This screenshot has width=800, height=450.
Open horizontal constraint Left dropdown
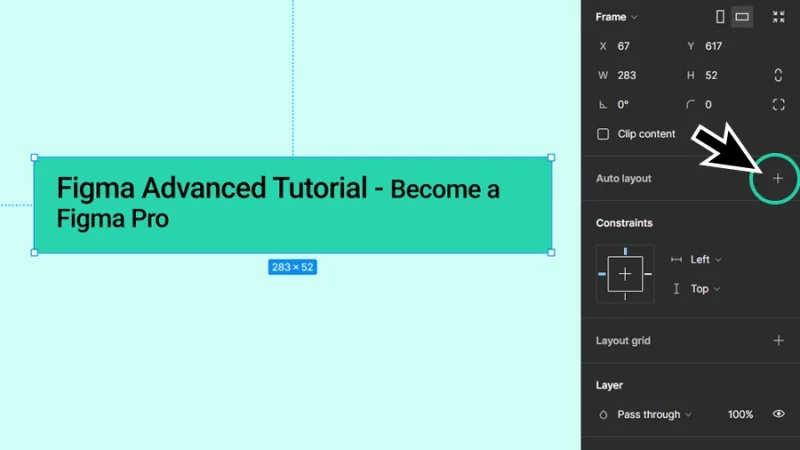pos(705,260)
